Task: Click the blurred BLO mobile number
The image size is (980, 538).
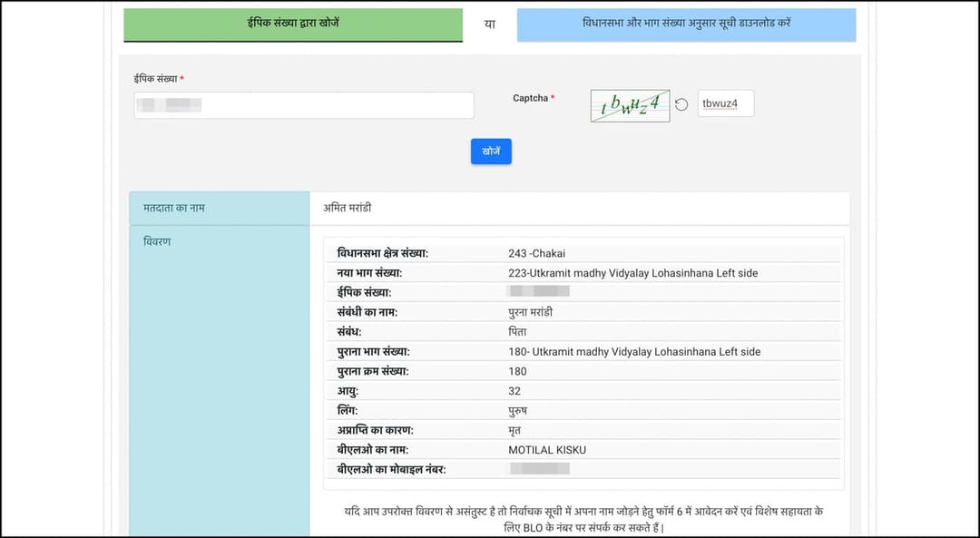Action: point(539,469)
